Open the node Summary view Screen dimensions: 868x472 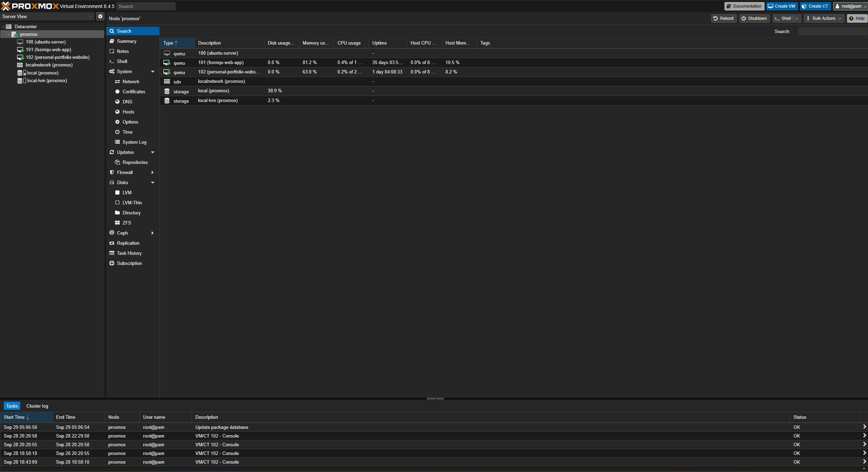[127, 41]
